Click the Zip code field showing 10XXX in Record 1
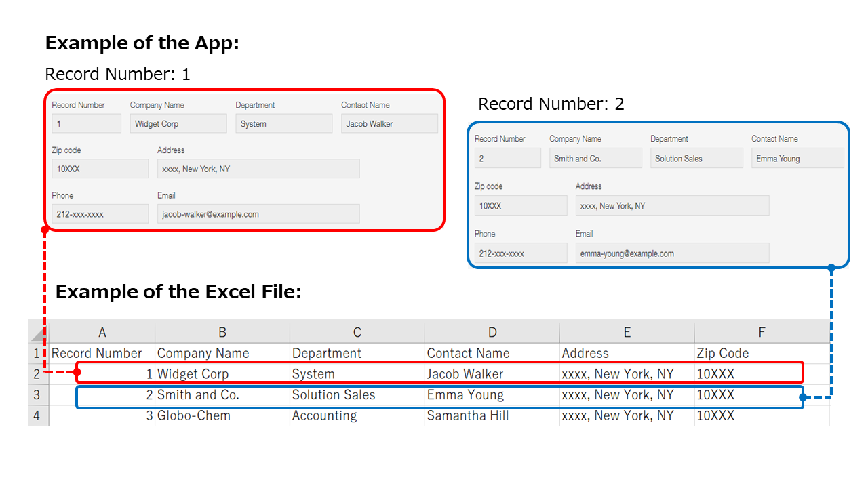The image size is (868, 488). 100,168
